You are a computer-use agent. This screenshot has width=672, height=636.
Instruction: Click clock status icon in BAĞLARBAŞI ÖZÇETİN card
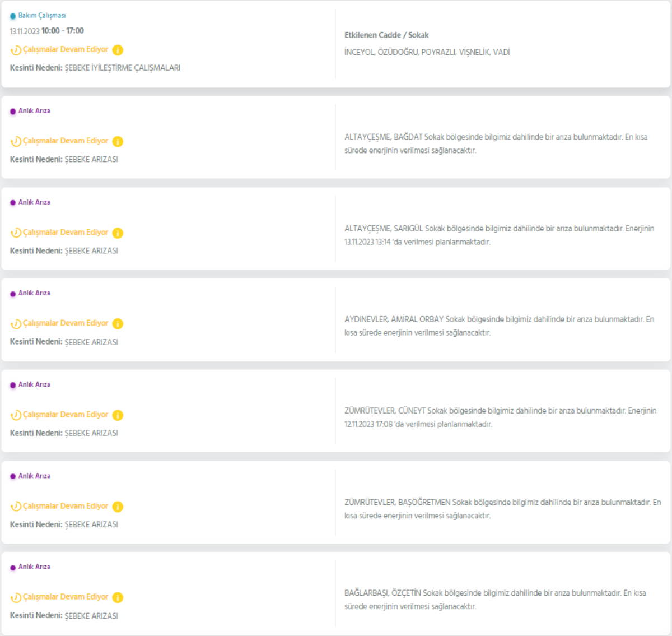[x=16, y=597]
